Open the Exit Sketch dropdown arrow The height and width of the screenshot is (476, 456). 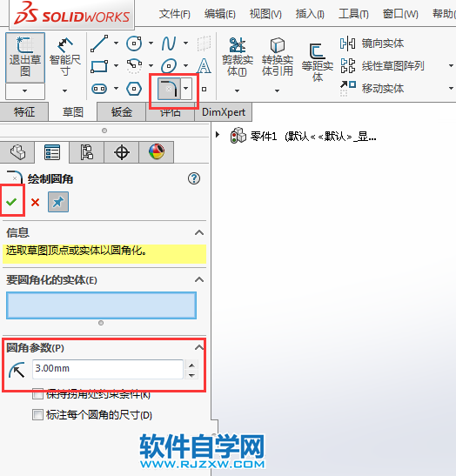25,91
